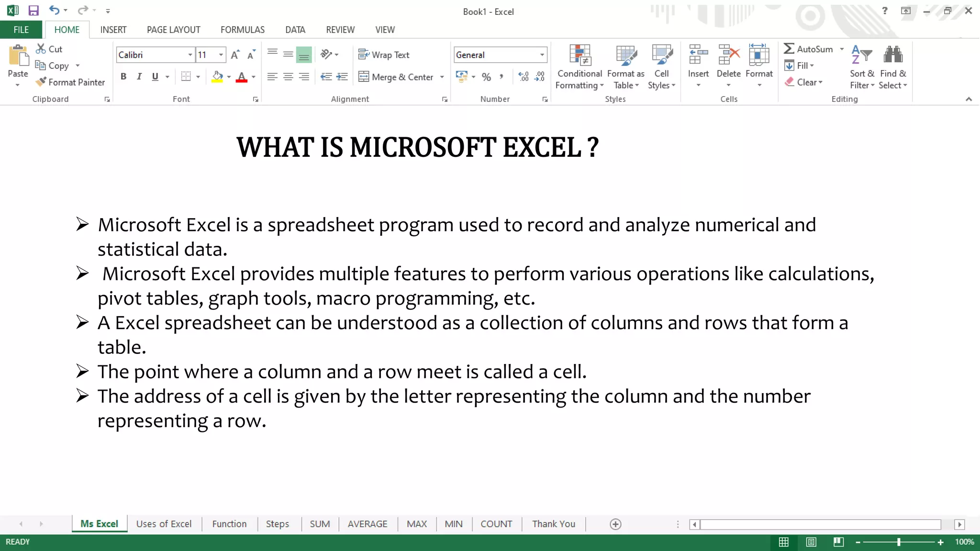Click the Sort & Filter icon

click(862, 54)
